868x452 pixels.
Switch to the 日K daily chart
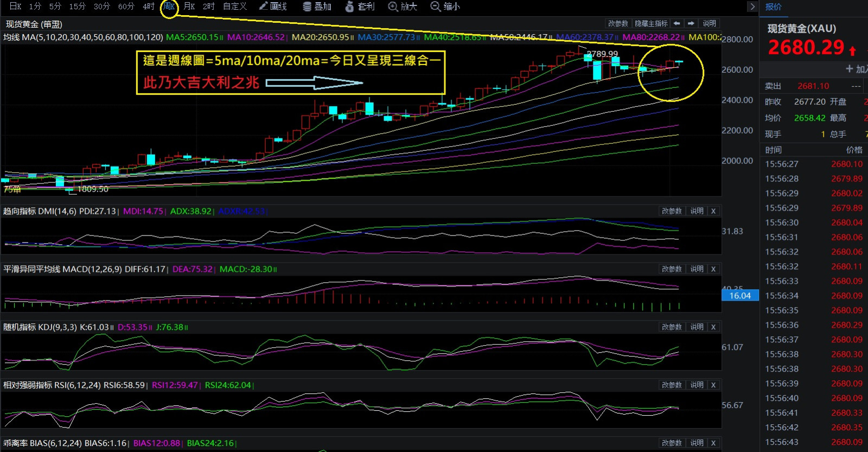(15, 7)
